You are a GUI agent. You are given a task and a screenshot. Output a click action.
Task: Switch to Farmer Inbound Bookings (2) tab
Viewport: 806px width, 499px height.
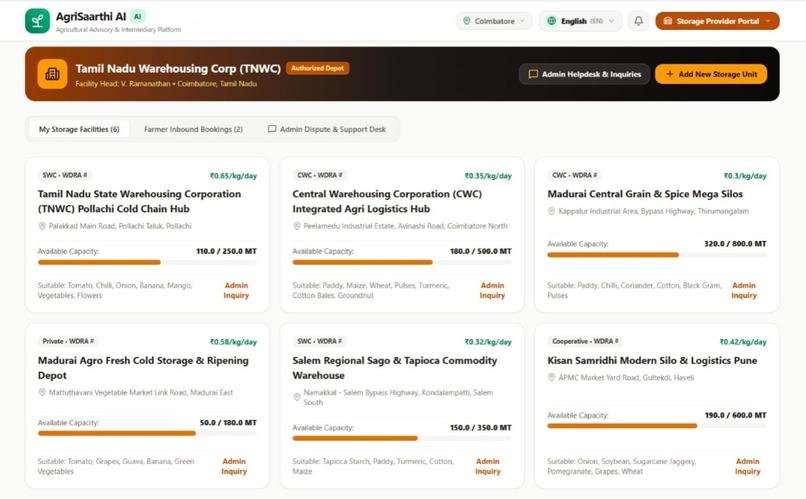pos(193,129)
